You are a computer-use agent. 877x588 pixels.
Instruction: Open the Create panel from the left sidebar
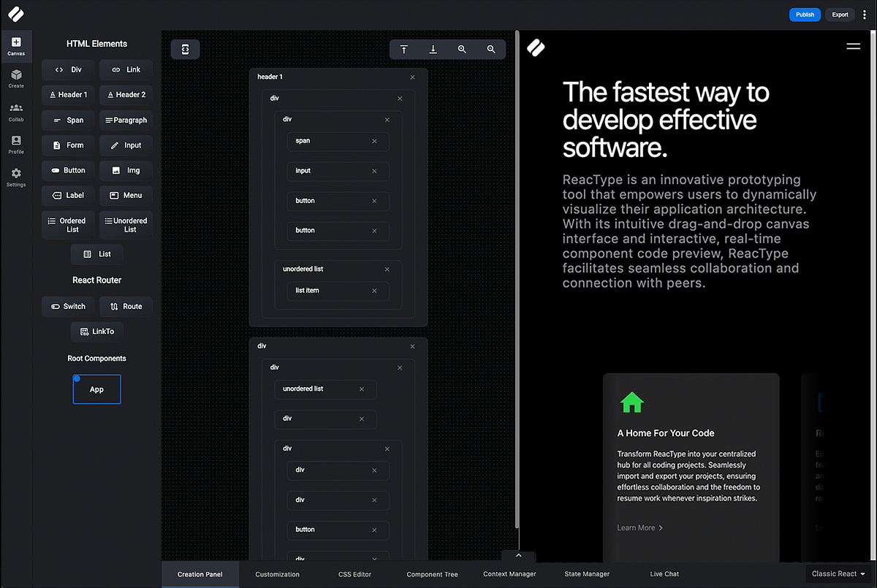pyautogui.click(x=16, y=77)
